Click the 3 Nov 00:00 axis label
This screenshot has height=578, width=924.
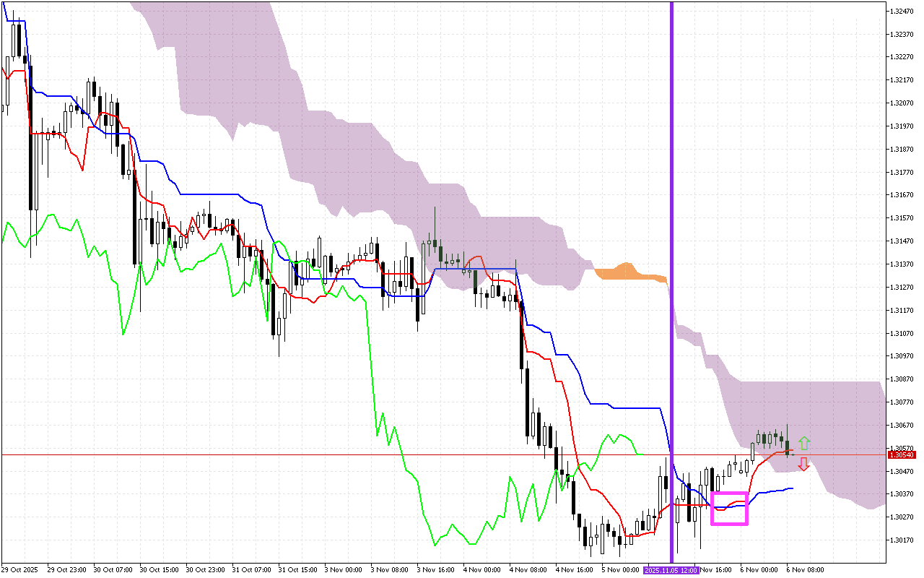343,569
